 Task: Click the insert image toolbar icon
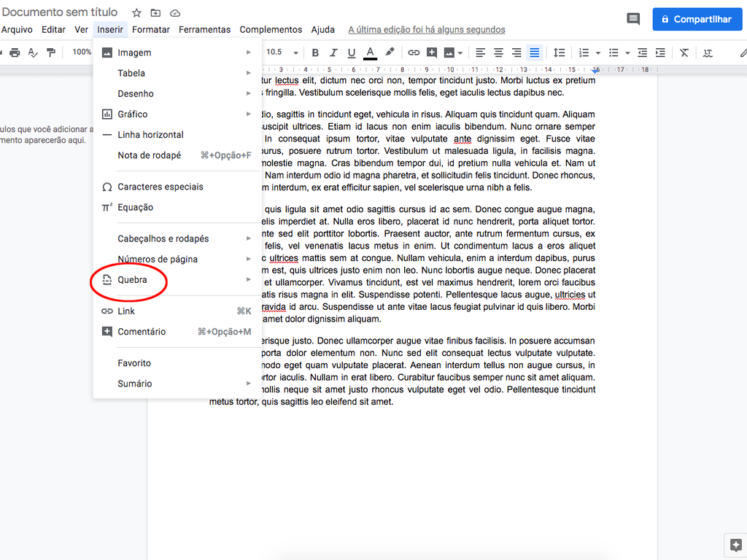449,52
